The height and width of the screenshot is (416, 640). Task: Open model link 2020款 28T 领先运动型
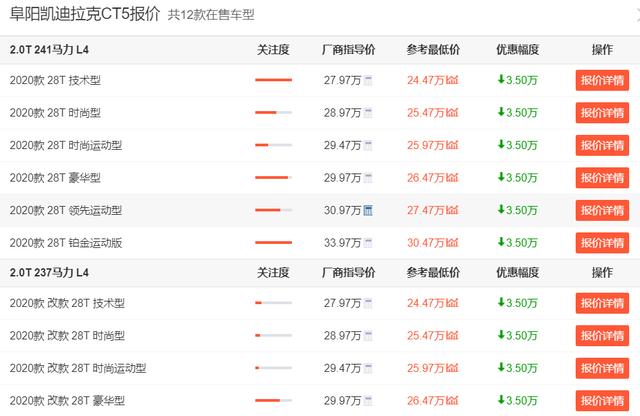66,211
